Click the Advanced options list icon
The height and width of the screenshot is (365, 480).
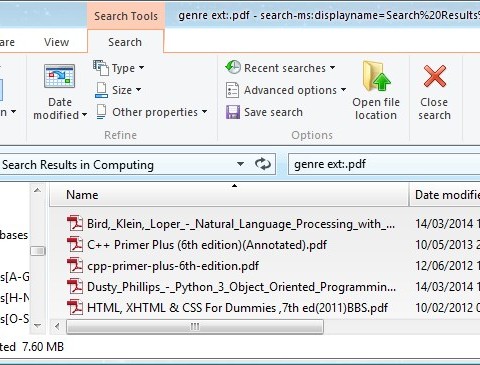(232, 90)
